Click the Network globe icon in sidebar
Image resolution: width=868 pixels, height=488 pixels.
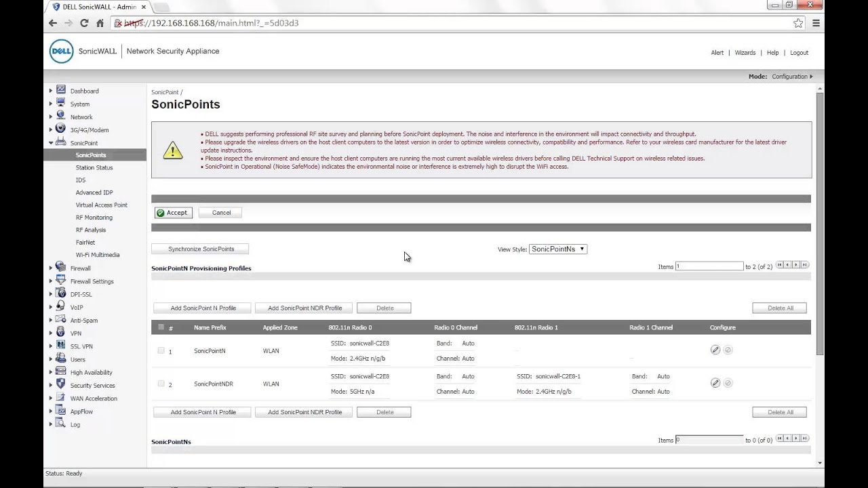pos(61,116)
